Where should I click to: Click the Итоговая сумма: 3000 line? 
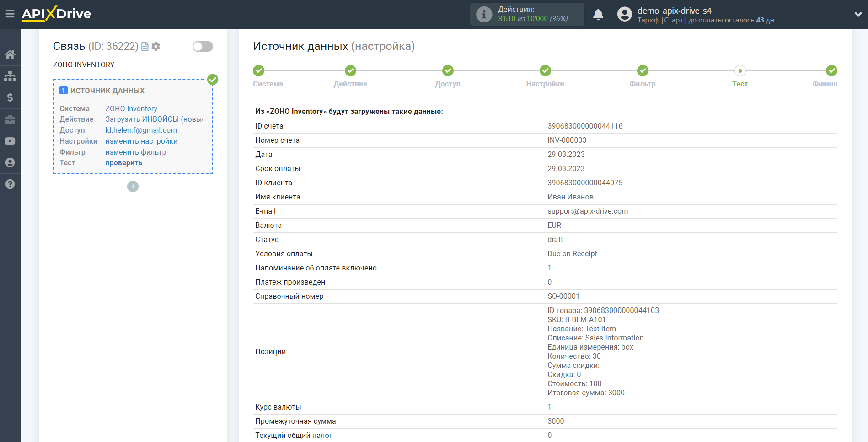pyautogui.click(x=586, y=393)
